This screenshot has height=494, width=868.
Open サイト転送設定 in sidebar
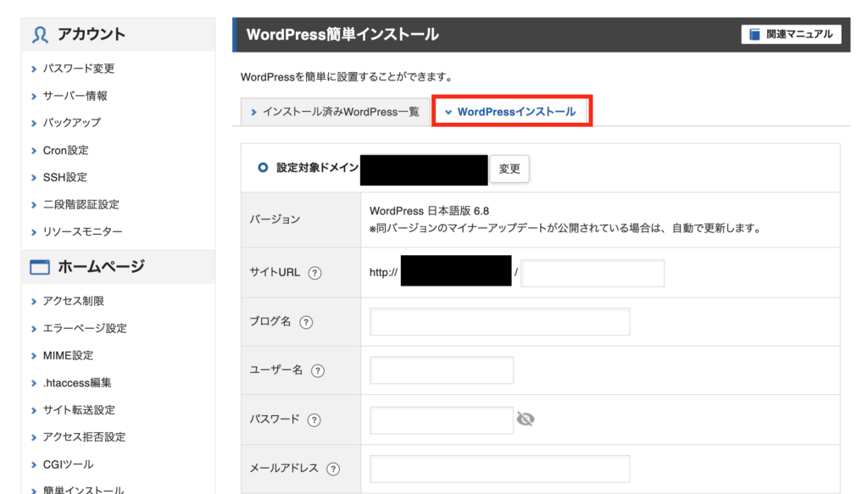[x=79, y=410]
